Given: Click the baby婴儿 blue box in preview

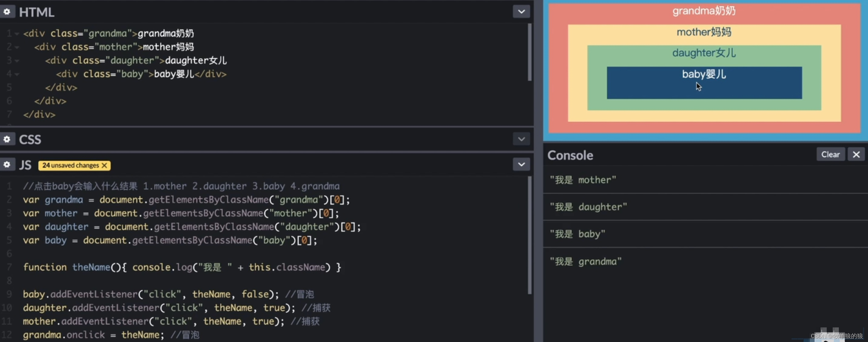Looking at the screenshot, I should pyautogui.click(x=704, y=83).
